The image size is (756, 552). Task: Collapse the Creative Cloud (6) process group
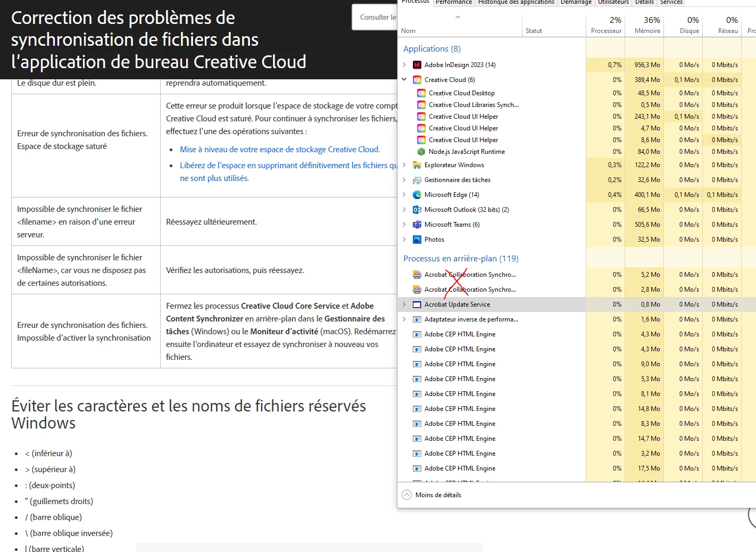click(x=404, y=80)
